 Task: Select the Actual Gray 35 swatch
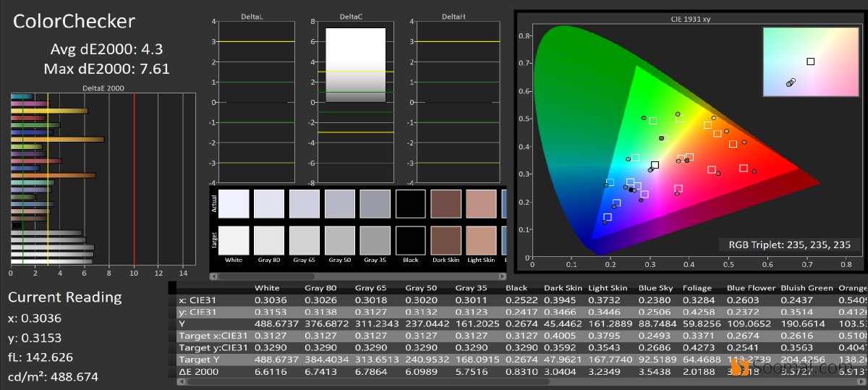point(375,203)
